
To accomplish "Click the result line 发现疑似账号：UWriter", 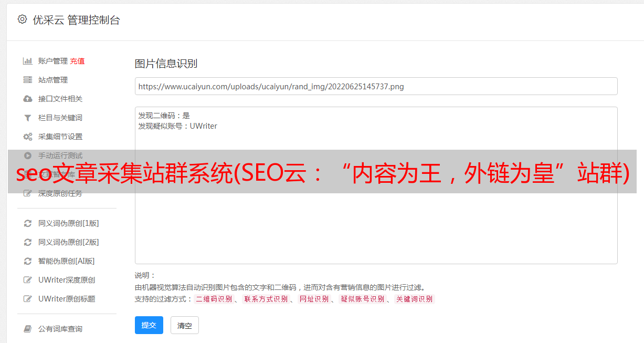I will coord(178,126).
